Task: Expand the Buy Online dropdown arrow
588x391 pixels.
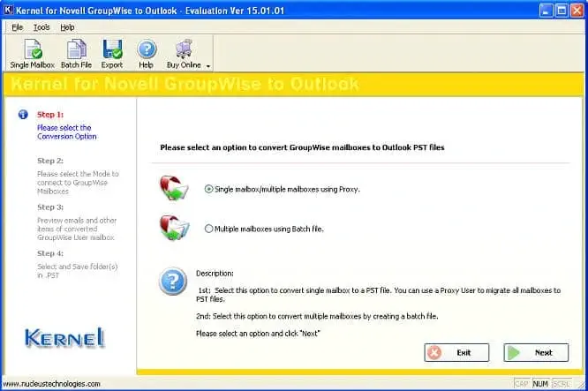Action: pos(208,66)
